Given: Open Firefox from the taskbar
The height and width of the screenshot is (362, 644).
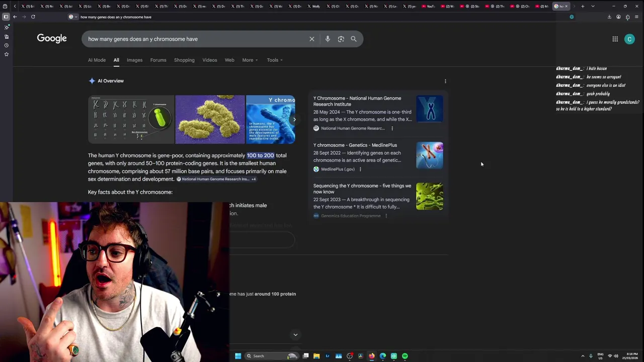Looking at the screenshot, I should point(372,356).
